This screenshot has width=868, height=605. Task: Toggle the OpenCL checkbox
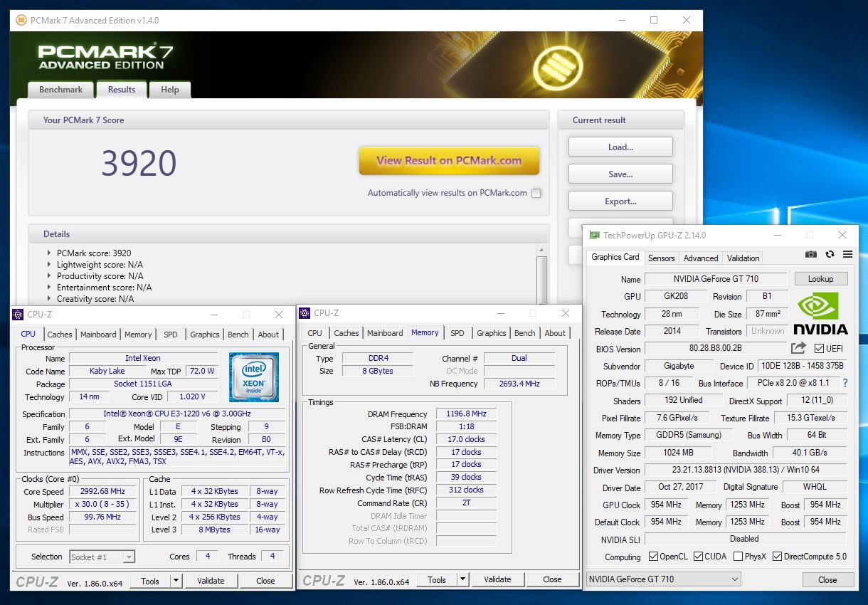(654, 557)
